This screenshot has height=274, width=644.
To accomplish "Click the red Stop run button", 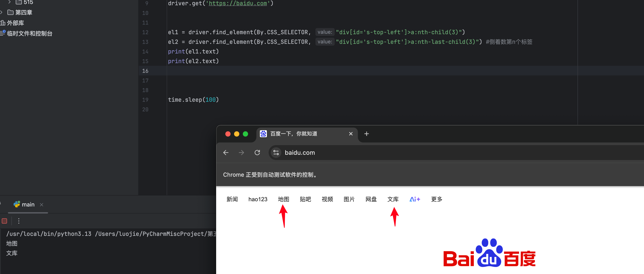I will pos(5,221).
